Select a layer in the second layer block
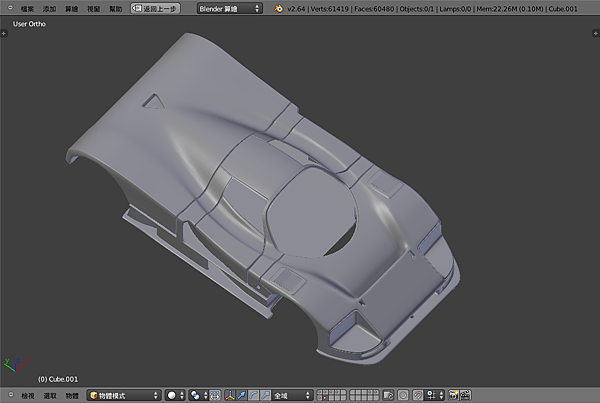 364,395
